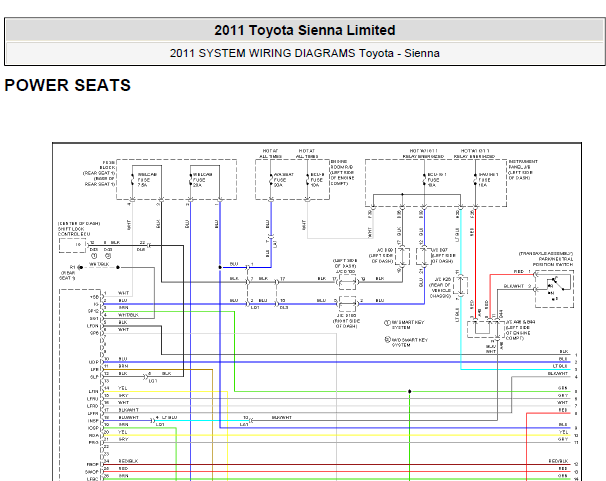
Task: Click the 'LA1' connector label near pin 10
Action: pyautogui.click(x=244, y=425)
